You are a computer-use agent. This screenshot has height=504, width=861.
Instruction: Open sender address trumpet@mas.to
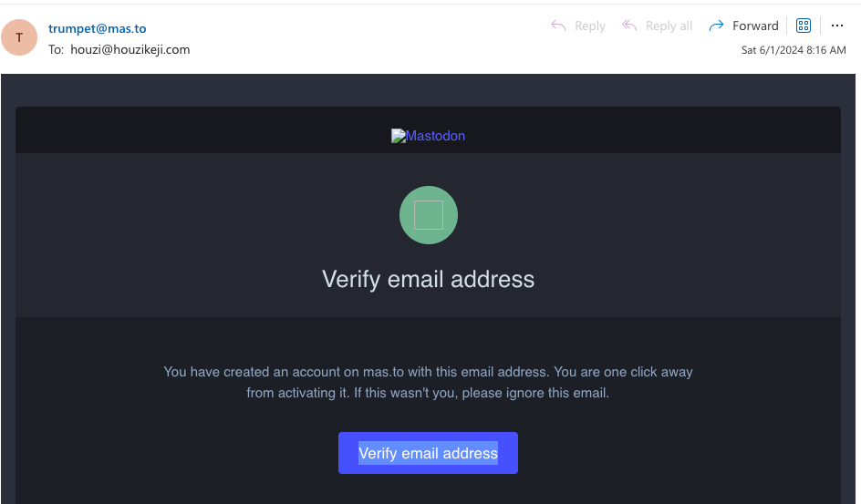click(97, 28)
